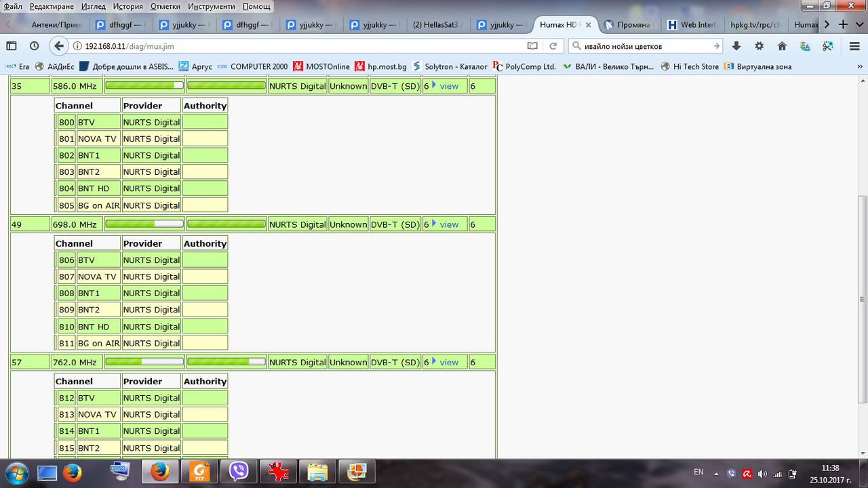Viewport: 868px width, 488px height.
Task: Click the EN language indicator
Action: pyautogui.click(x=698, y=472)
